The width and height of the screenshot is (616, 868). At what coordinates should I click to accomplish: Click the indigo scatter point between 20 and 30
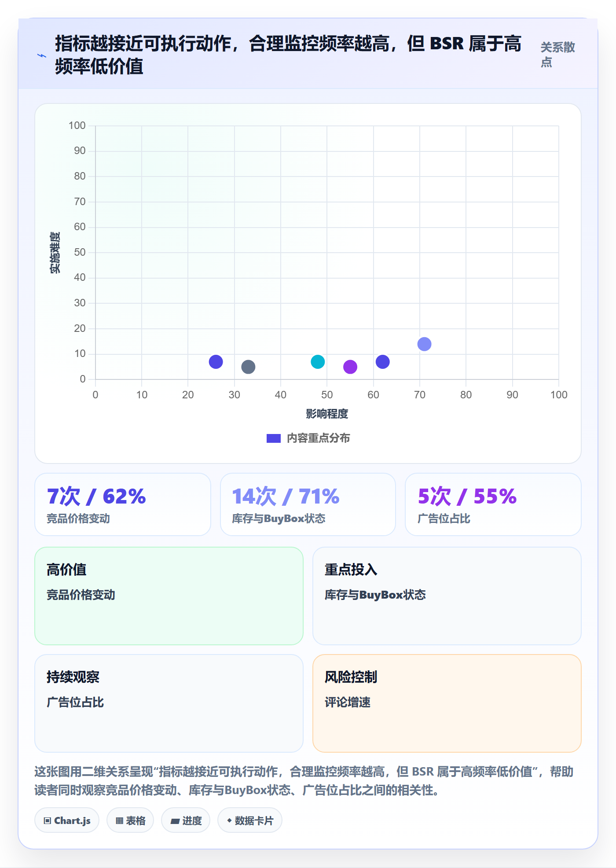click(x=216, y=361)
